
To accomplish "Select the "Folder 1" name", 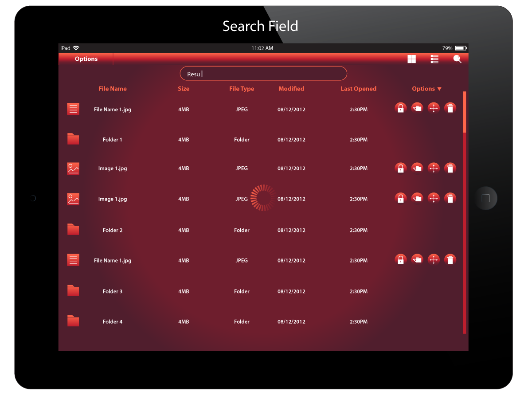I will [113, 140].
